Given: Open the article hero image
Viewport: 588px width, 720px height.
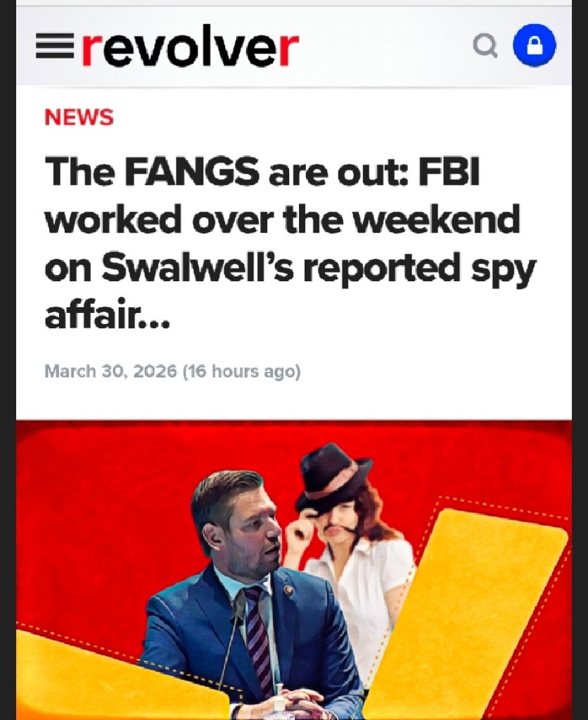Looking at the screenshot, I should click(x=294, y=570).
